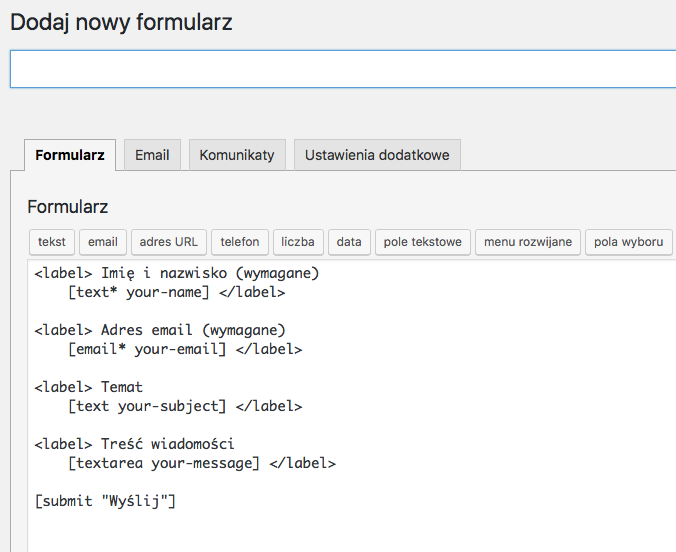Open the Komunikaty tab

[x=237, y=155]
